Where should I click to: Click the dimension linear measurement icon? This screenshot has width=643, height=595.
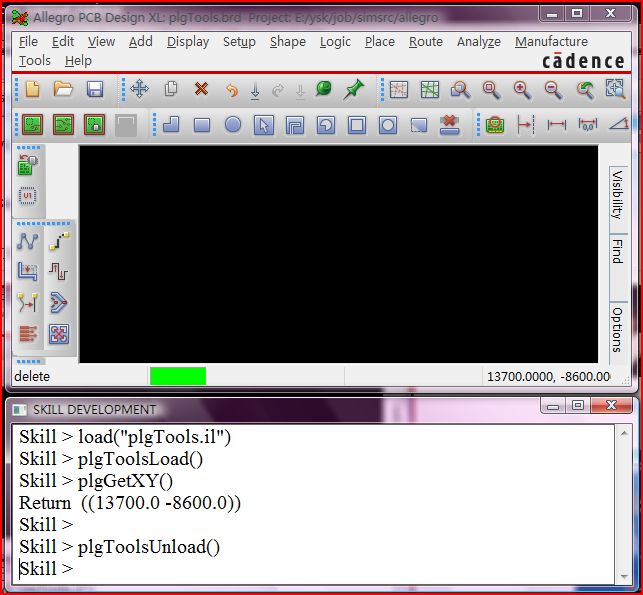point(556,125)
